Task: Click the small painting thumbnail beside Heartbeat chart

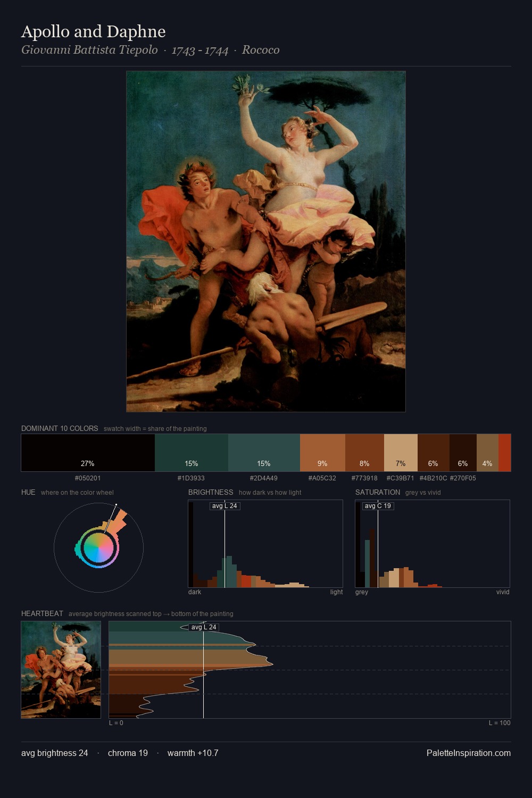Action: (x=61, y=670)
